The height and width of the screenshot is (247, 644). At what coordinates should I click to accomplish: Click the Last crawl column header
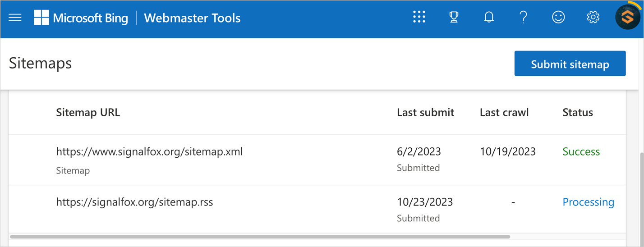(504, 112)
